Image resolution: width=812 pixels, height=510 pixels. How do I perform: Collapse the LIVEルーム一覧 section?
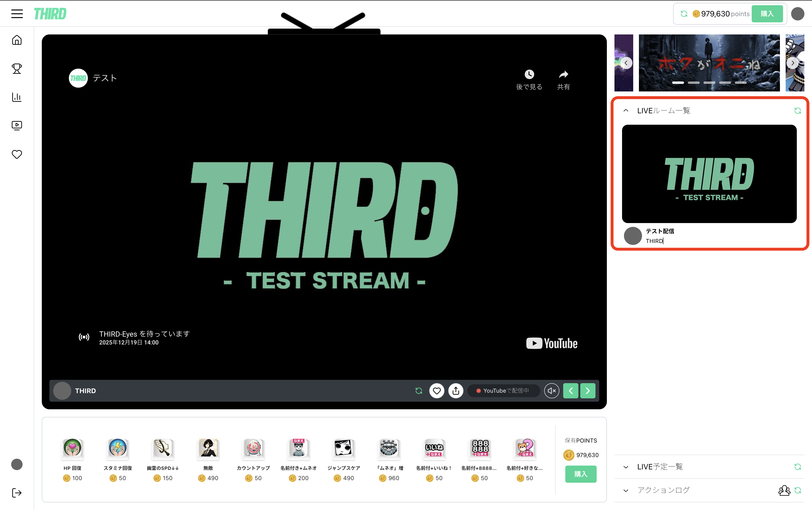(x=626, y=111)
